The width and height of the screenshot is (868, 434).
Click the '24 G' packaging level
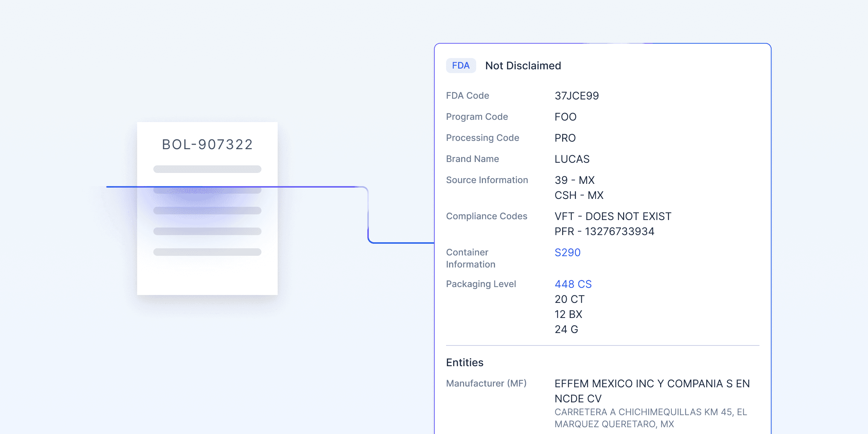pyautogui.click(x=566, y=329)
